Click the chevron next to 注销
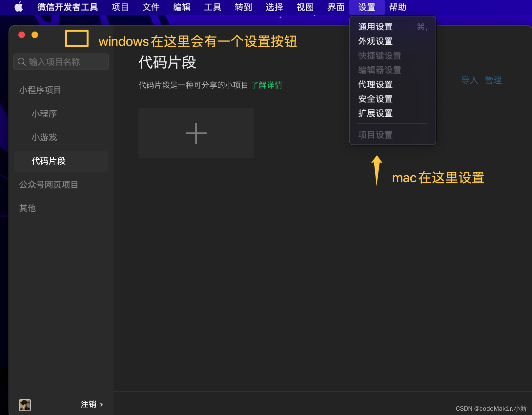Viewport: 532px width, 415px height. 102,405
